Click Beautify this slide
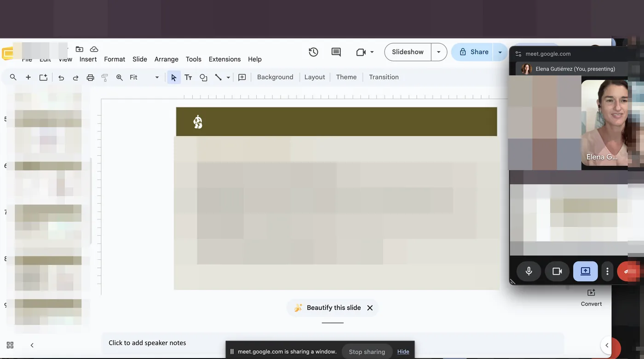644x359 pixels. click(x=328, y=307)
